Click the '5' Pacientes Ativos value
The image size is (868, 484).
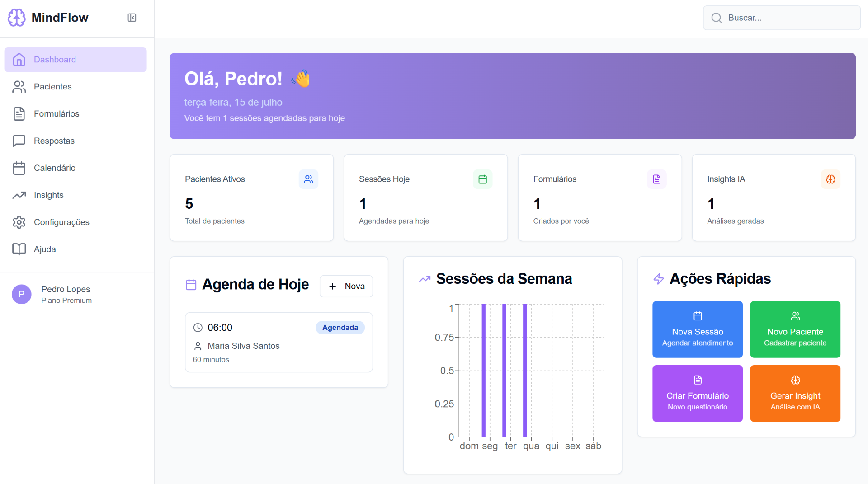(x=189, y=204)
